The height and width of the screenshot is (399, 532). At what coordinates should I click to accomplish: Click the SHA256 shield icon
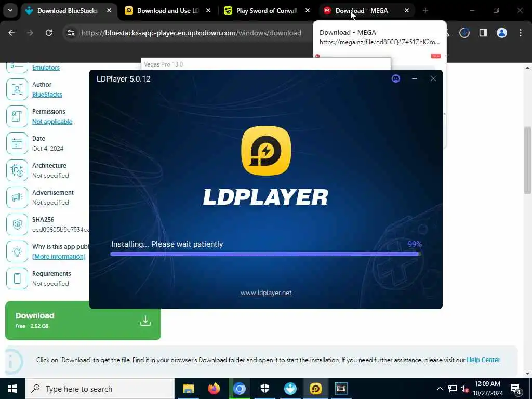coord(17,224)
